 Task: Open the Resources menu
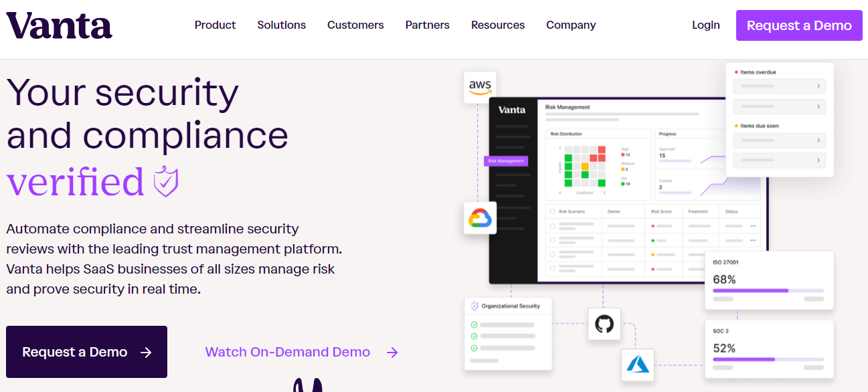pos(498,25)
